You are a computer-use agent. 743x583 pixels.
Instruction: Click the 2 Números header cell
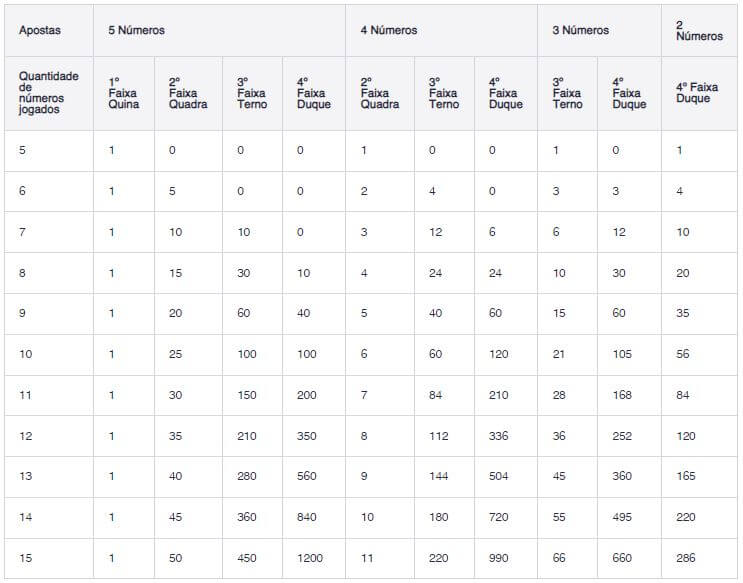tap(699, 30)
